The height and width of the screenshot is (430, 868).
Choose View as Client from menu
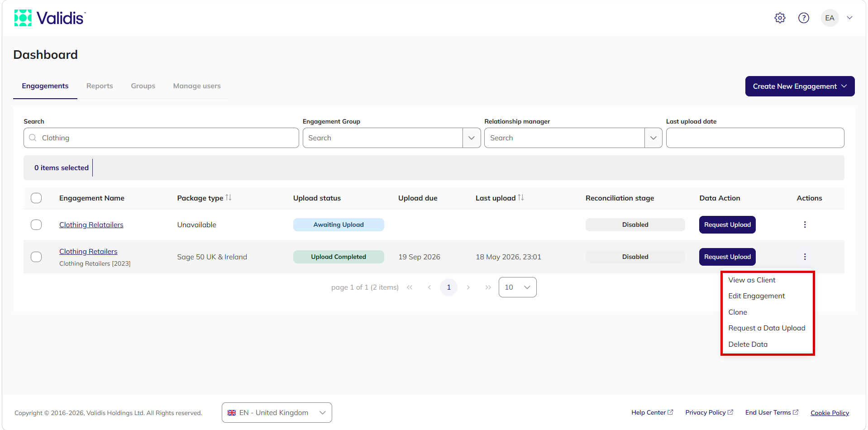pyautogui.click(x=752, y=280)
